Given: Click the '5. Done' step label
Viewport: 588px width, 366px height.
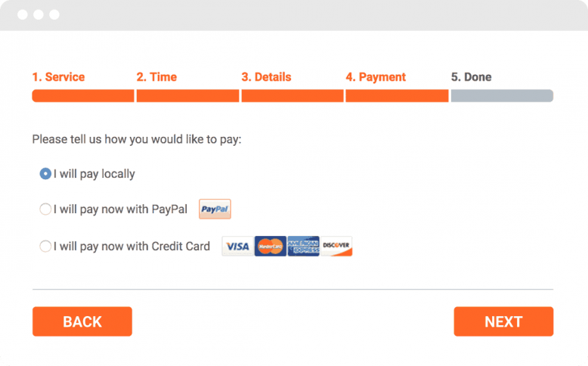Looking at the screenshot, I should [x=472, y=77].
